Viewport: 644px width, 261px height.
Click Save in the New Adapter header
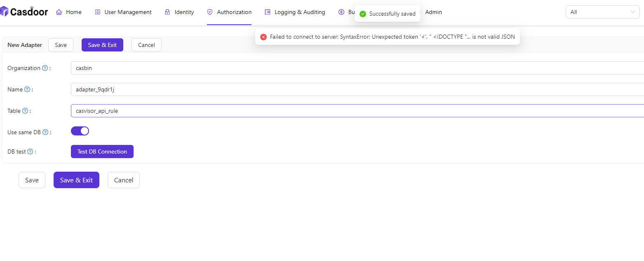61,45
